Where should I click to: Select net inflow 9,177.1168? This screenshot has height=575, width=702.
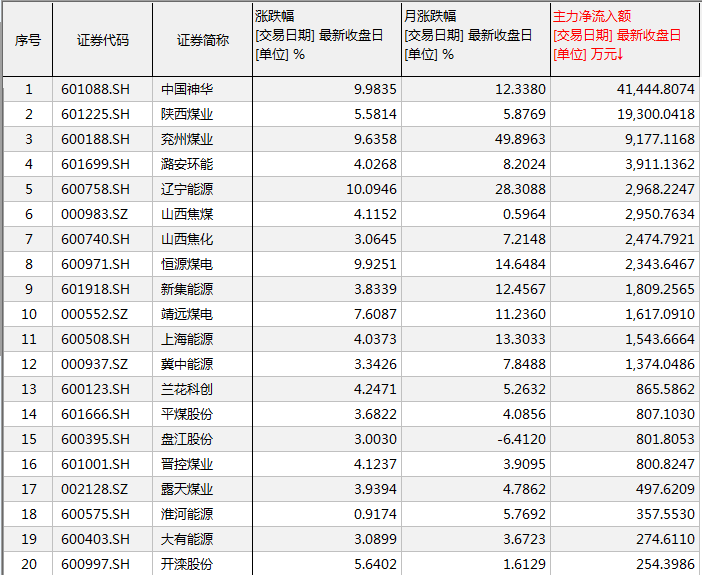(x=660, y=139)
